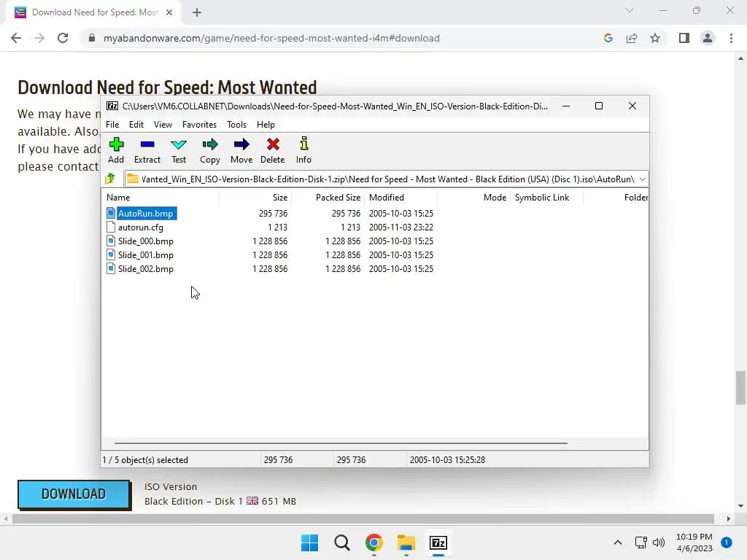This screenshot has width=747, height=560.
Task: Close the Need for Speed tab
Action: pos(169,12)
